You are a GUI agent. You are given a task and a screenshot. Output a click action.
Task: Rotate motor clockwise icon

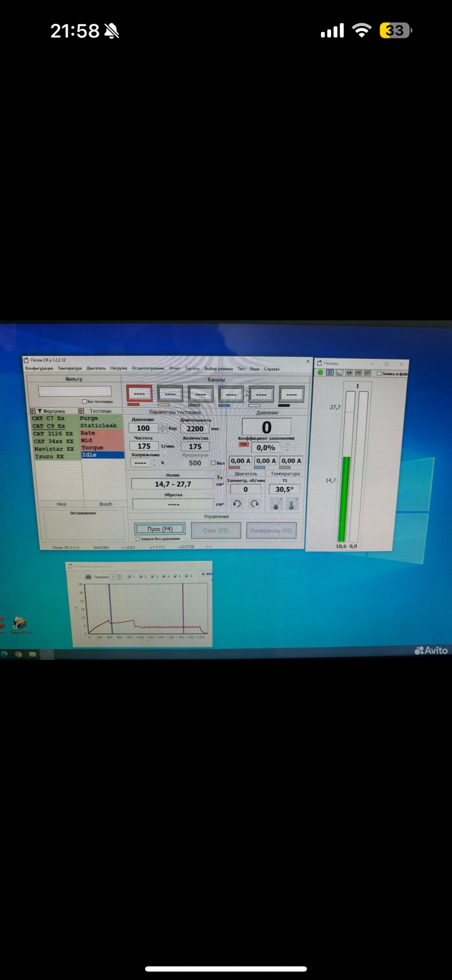[x=255, y=504]
